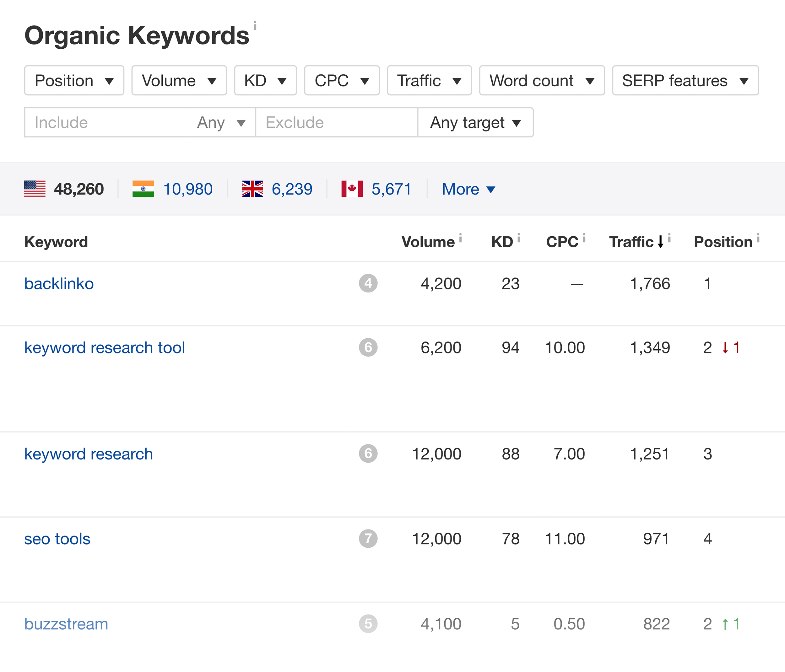The height and width of the screenshot is (672, 785).
Task: Click the Exclude keywords input field
Action: (337, 122)
